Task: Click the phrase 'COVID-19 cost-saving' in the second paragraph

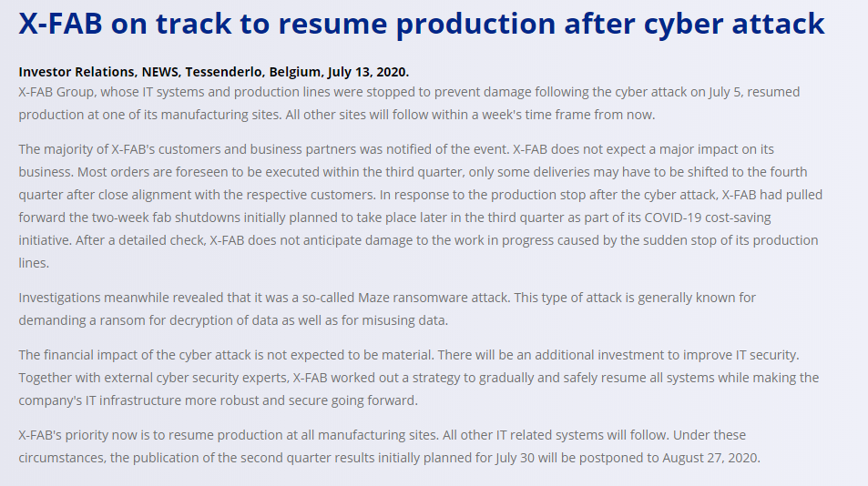Action: click(708, 218)
